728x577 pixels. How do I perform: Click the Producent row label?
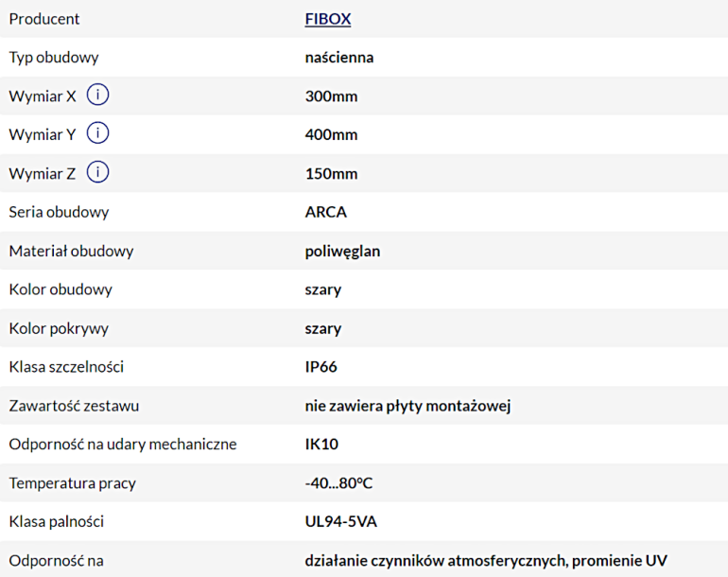(x=44, y=19)
